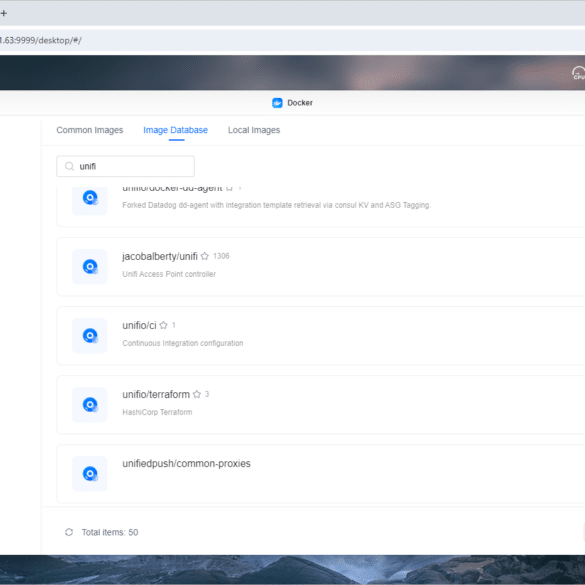Click the Continuous Integration configuration description
The width and height of the screenshot is (585, 585).
(x=183, y=343)
